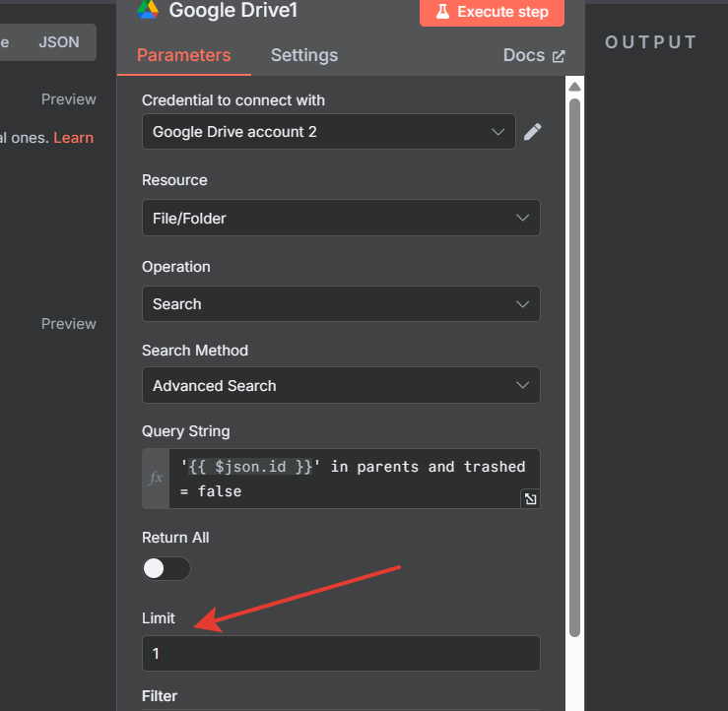The image size is (728, 711).
Task: Open the Google Drive account 2 credential dropdown
Action: [329, 132]
